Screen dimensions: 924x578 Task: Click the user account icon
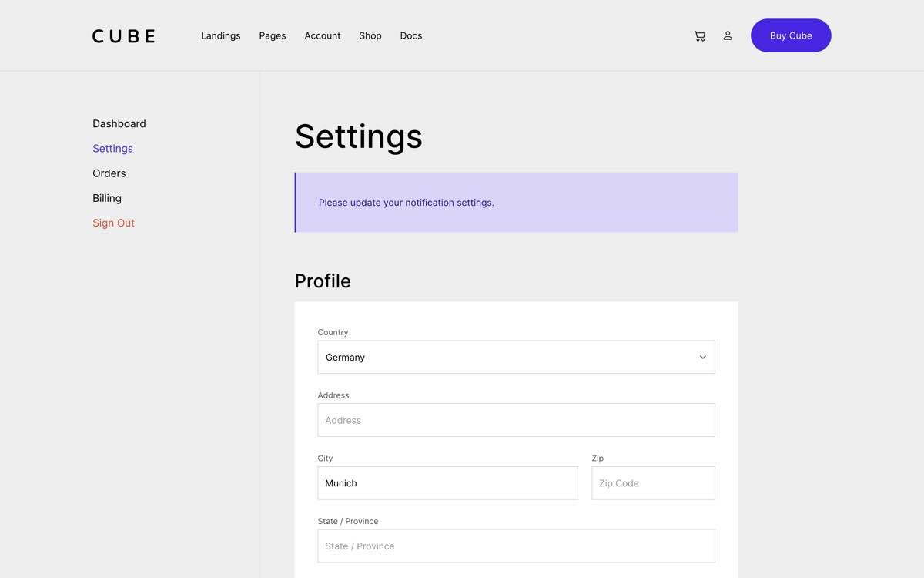(x=728, y=35)
